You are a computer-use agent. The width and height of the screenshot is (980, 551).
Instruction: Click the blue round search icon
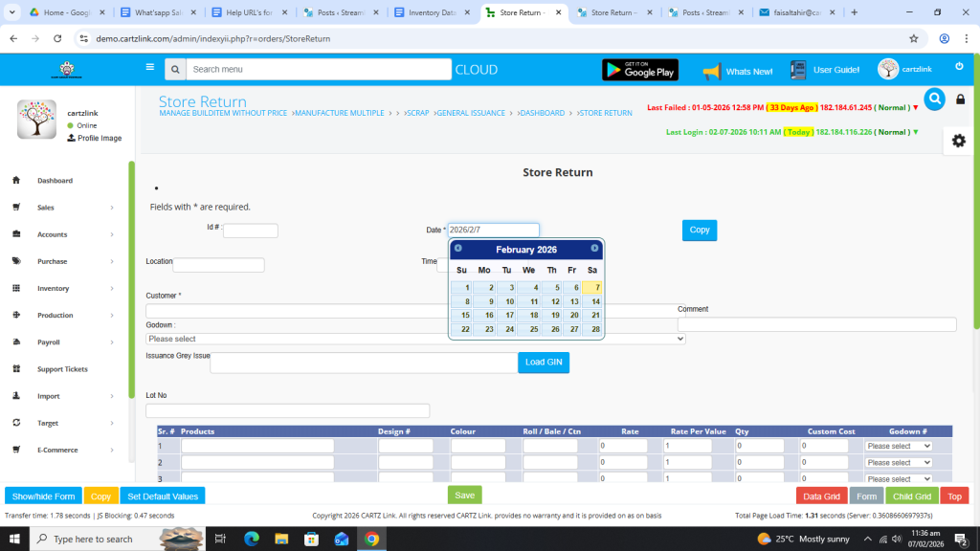tap(934, 99)
